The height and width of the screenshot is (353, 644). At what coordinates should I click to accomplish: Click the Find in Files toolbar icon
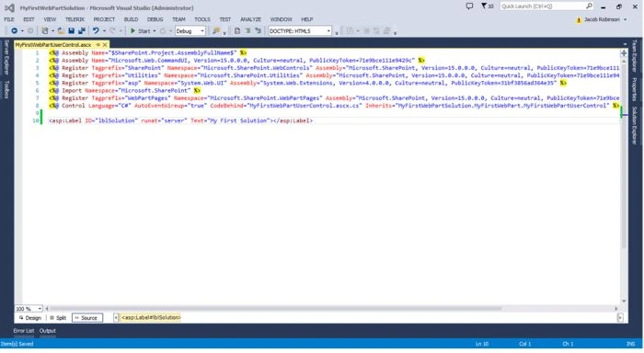click(216, 30)
